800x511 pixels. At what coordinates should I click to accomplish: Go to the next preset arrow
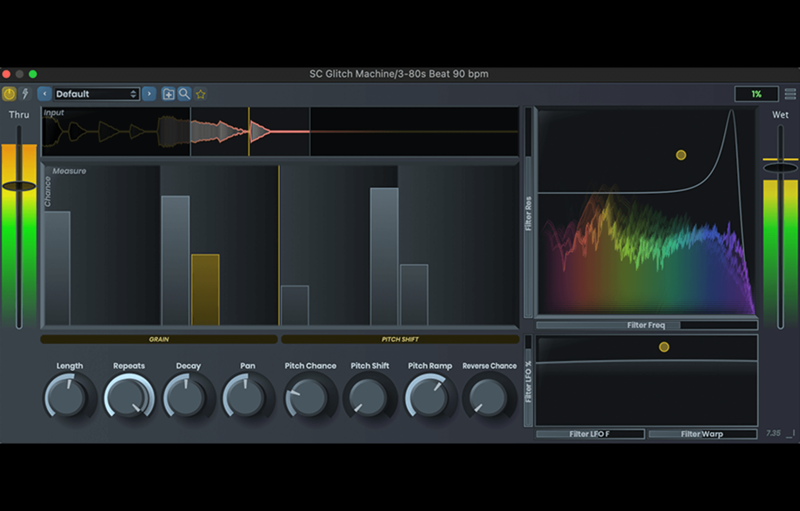pos(149,94)
